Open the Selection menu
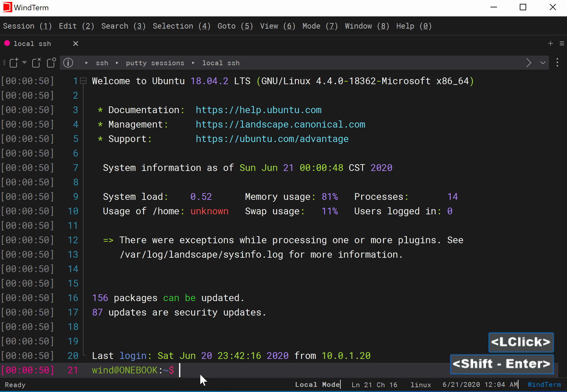567x392 pixels. [182, 26]
